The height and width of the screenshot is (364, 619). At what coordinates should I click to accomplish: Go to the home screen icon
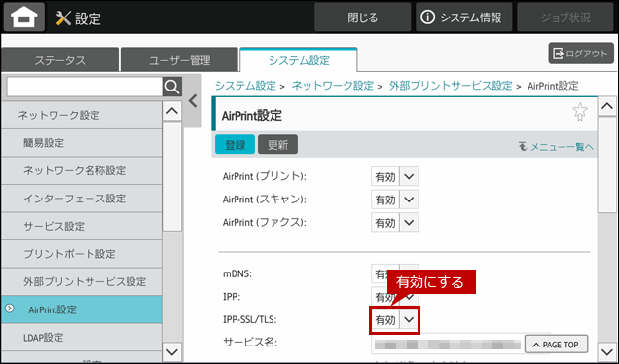(24, 18)
